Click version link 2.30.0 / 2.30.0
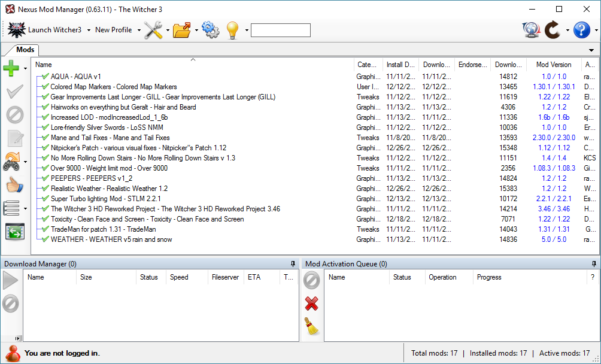The image size is (601, 364). pyautogui.click(x=554, y=138)
